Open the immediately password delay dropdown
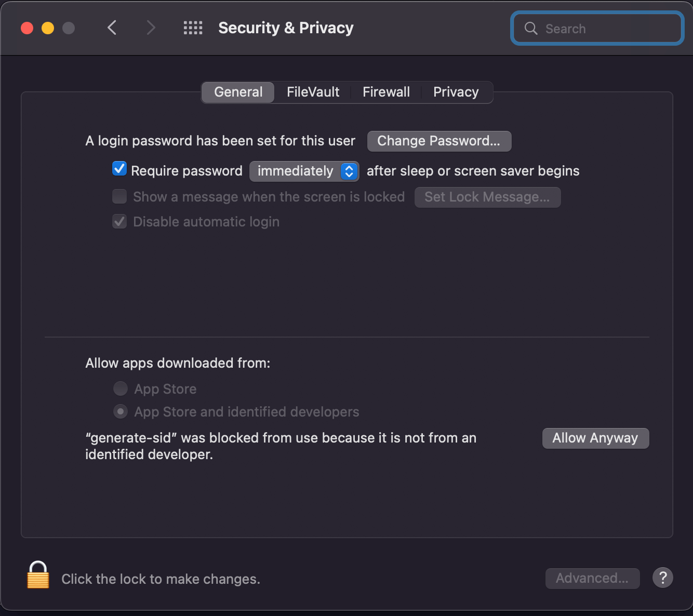Image resolution: width=693 pixels, height=616 pixels. click(304, 171)
